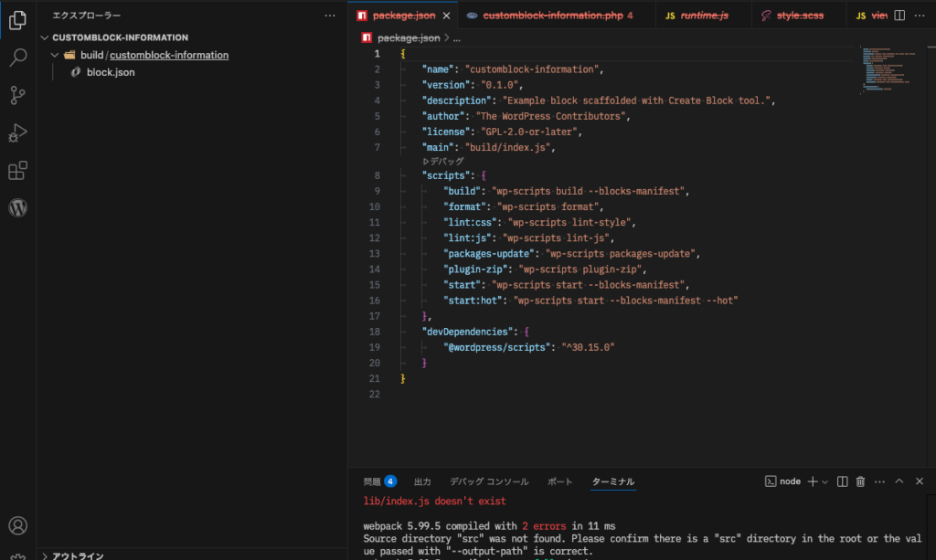The height and width of the screenshot is (560, 936).
Task: Click the "start:hot" script key
Action: pos(473,301)
